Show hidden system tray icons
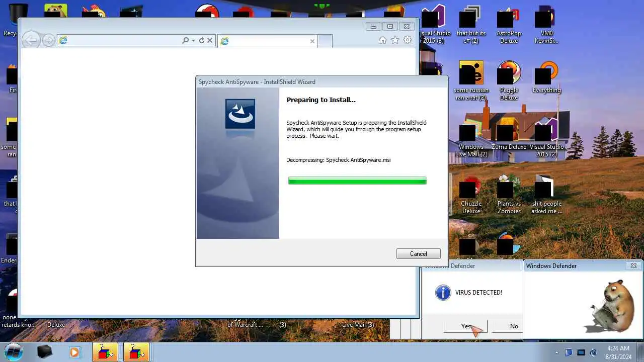The width and height of the screenshot is (644, 362). click(556, 352)
